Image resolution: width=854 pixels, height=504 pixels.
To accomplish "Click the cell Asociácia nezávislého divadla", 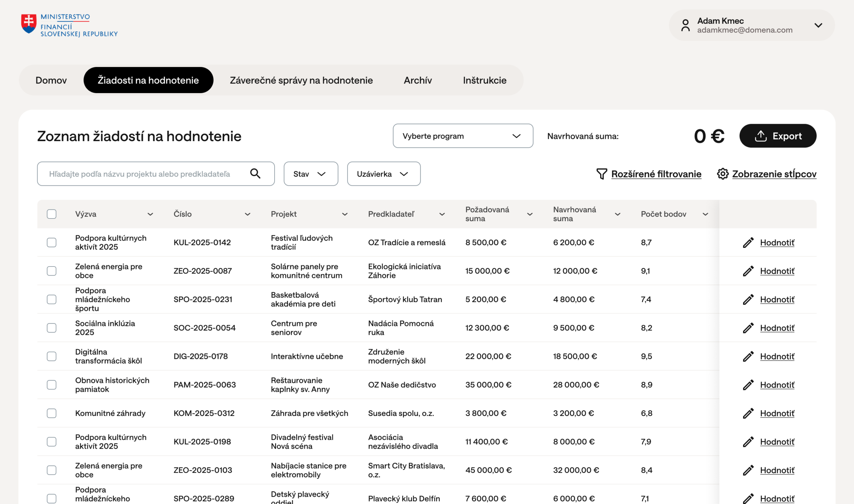I will click(403, 442).
